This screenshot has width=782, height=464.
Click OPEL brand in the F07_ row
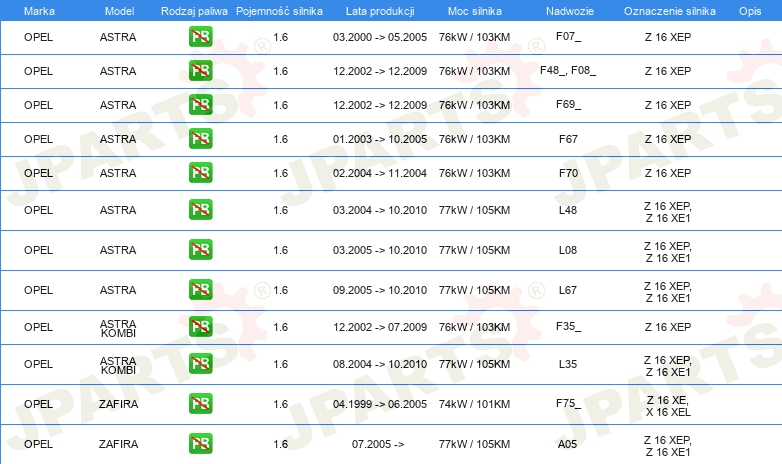(38, 37)
